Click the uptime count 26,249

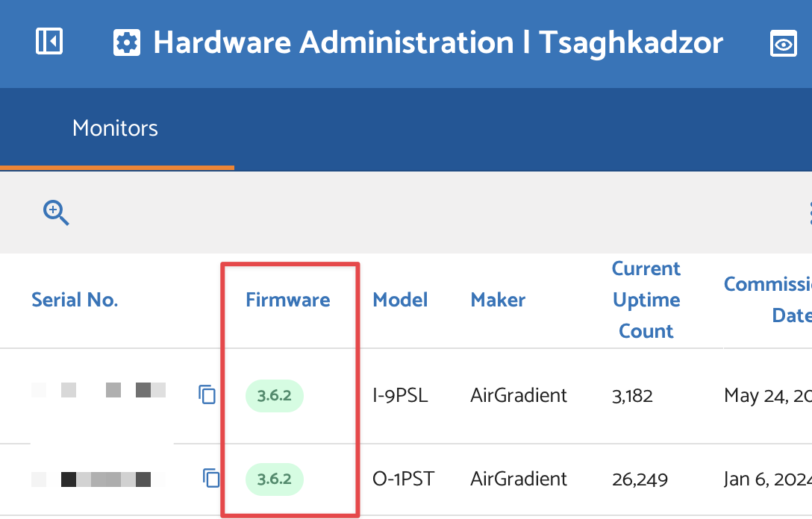coord(639,479)
